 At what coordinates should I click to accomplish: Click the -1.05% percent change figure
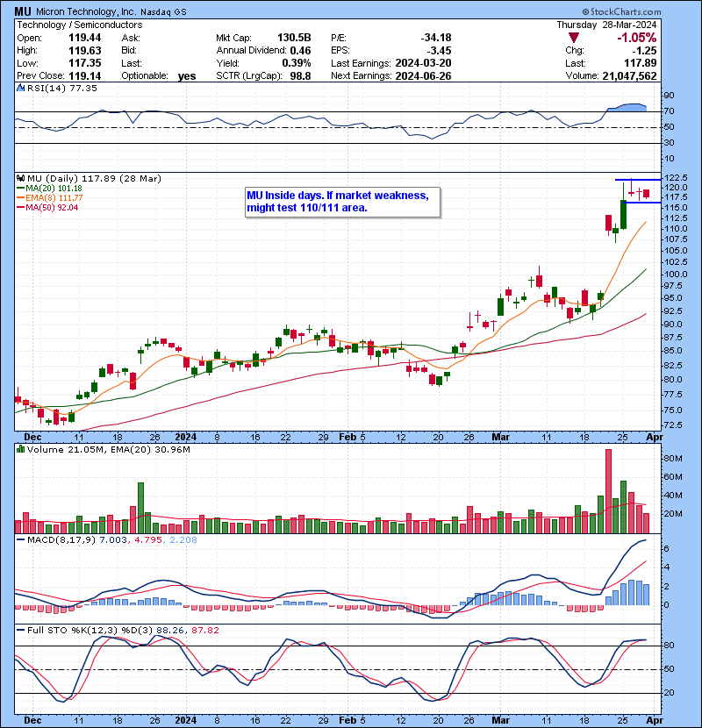click(636, 38)
